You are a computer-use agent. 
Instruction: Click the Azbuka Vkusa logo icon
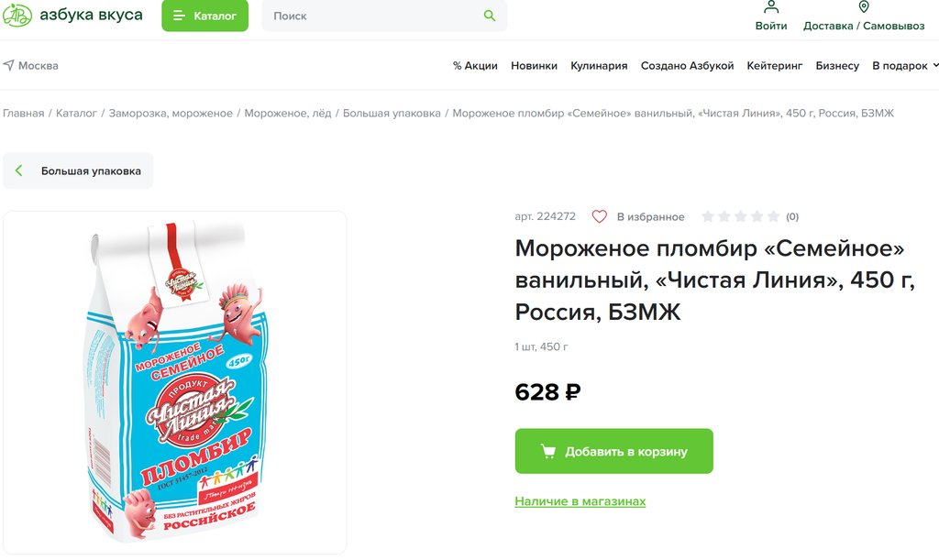point(17,16)
